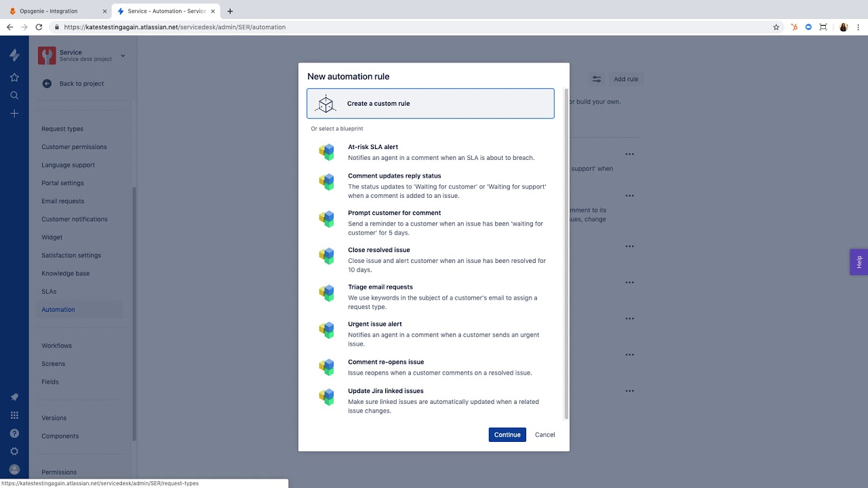The height and width of the screenshot is (488, 868).
Task: Click the Add rule button
Action: 626,79
